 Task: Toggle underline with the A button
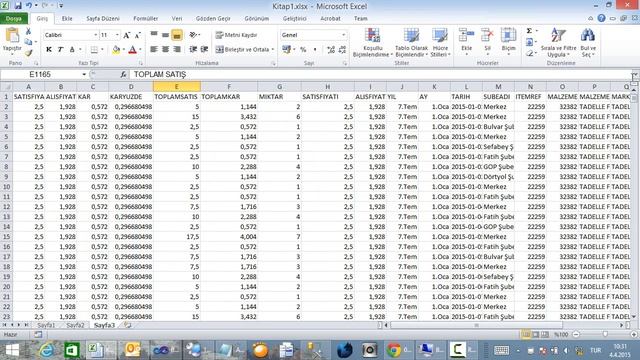pyautogui.click(x=72, y=49)
